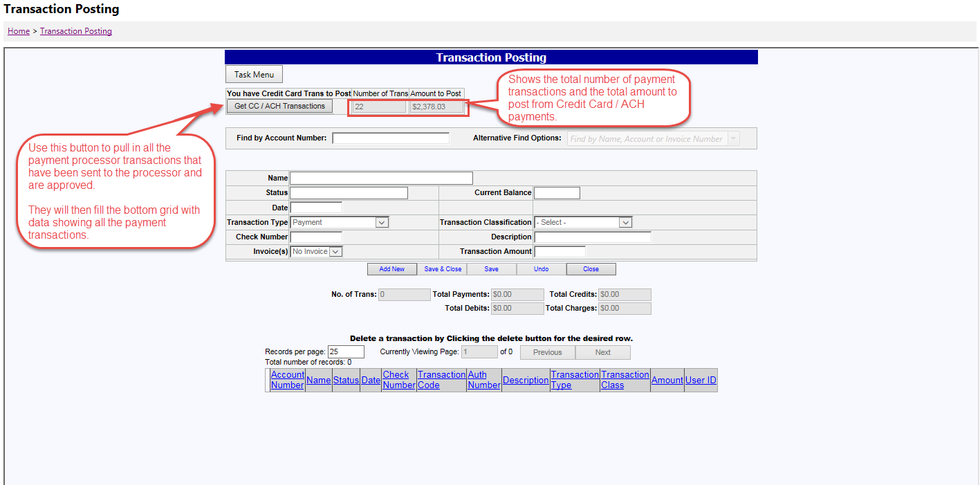Click the Records per page field
This screenshot has height=485, width=980.
coord(345,351)
